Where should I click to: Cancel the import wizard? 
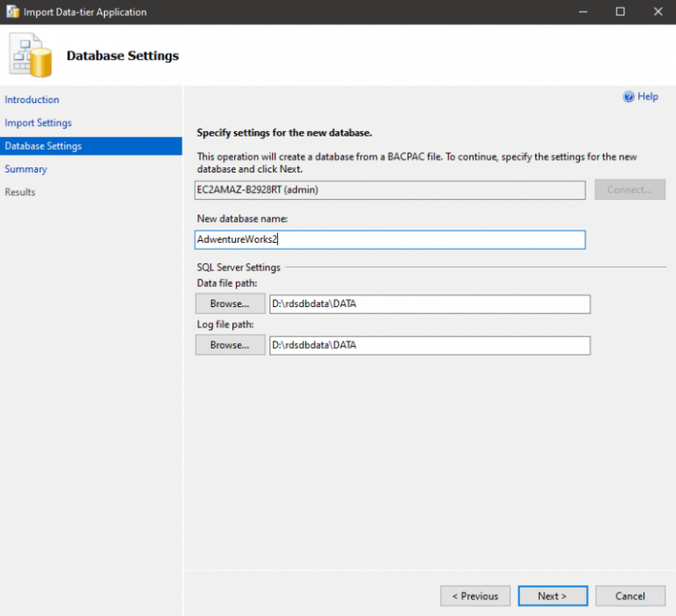[x=630, y=596]
